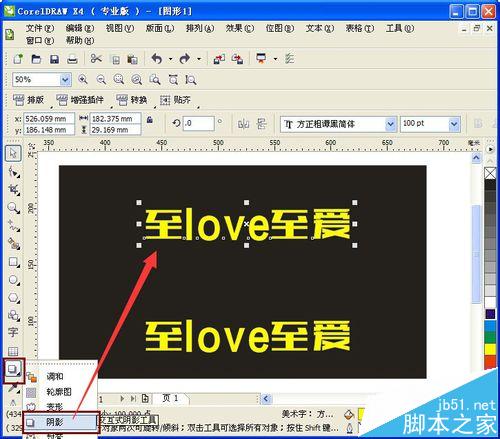The width and height of the screenshot is (500, 439).
Task: Select the Basic Shapes tool
Action: [13, 315]
